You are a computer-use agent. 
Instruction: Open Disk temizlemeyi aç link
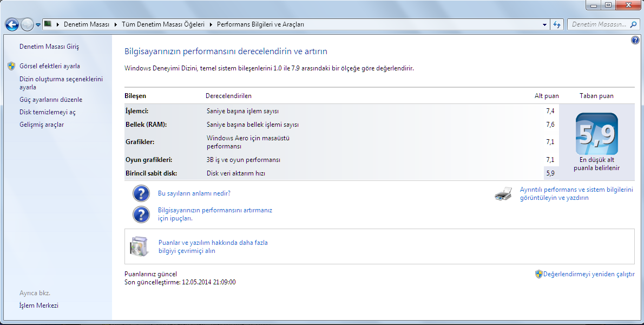(x=48, y=112)
